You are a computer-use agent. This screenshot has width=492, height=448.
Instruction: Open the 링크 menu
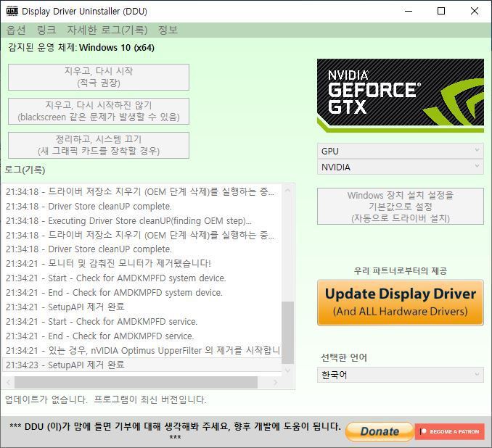point(46,30)
